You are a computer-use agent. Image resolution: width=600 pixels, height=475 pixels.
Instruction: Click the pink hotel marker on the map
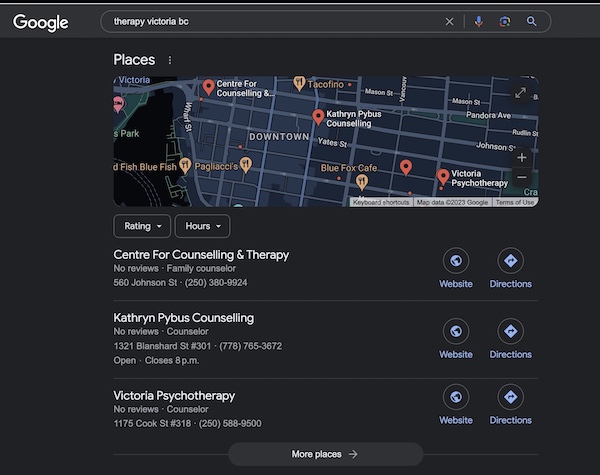point(118,104)
